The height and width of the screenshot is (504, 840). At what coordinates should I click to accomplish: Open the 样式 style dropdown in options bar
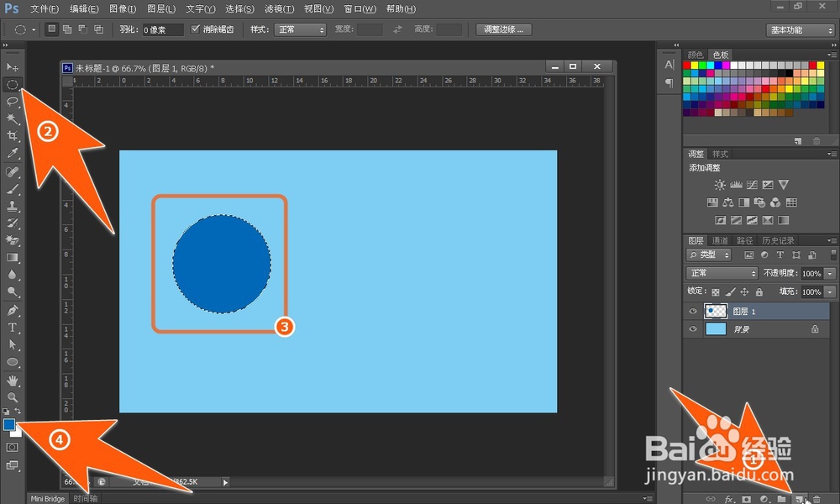[300, 29]
